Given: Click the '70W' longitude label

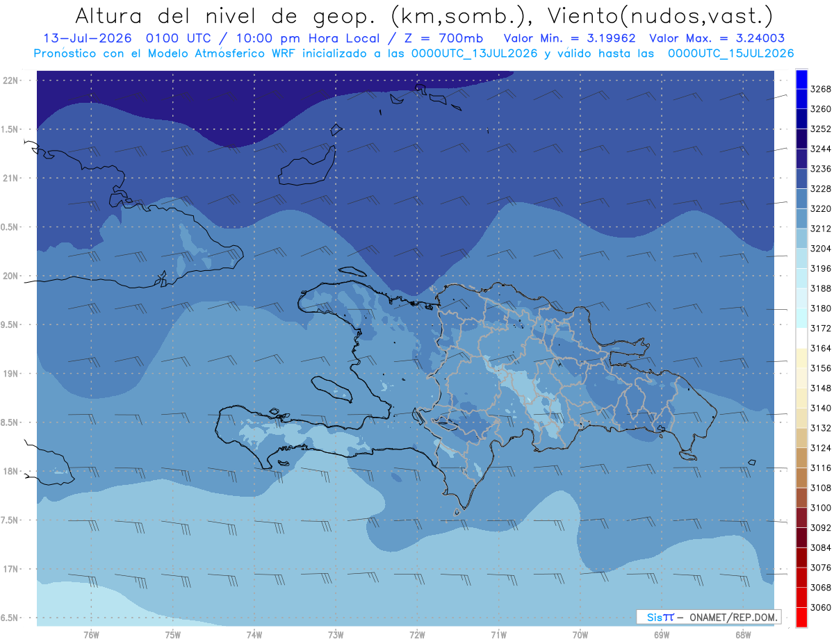Looking at the screenshot, I should (580, 634).
